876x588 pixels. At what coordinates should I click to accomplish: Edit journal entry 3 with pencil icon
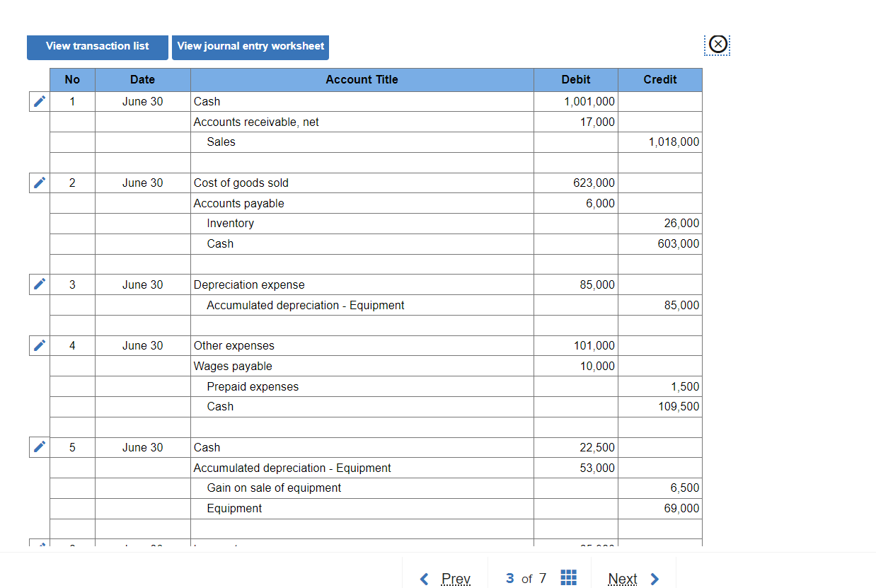[40, 285]
